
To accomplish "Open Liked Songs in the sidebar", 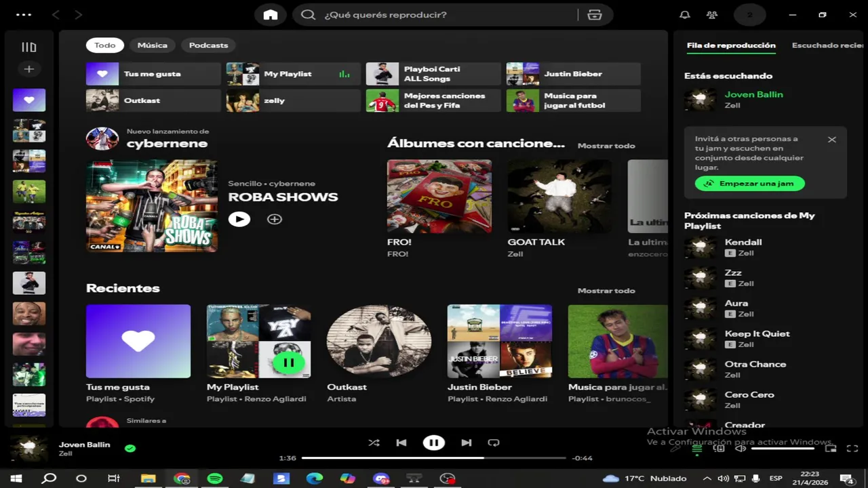I will (x=29, y=100).
